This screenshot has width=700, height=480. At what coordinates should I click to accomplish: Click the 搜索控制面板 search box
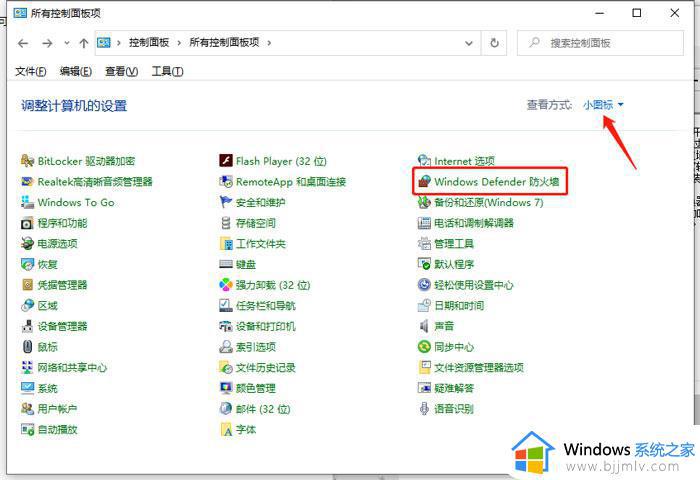tap(600, 43)
